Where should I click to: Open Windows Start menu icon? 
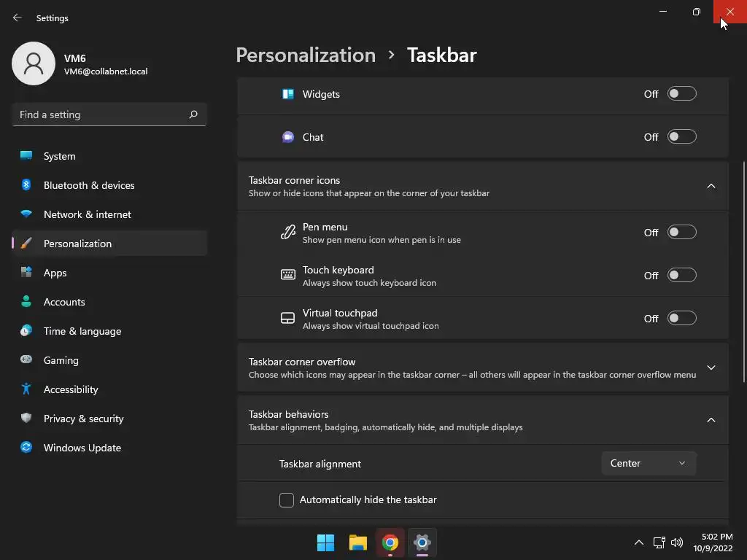point(325,542)
